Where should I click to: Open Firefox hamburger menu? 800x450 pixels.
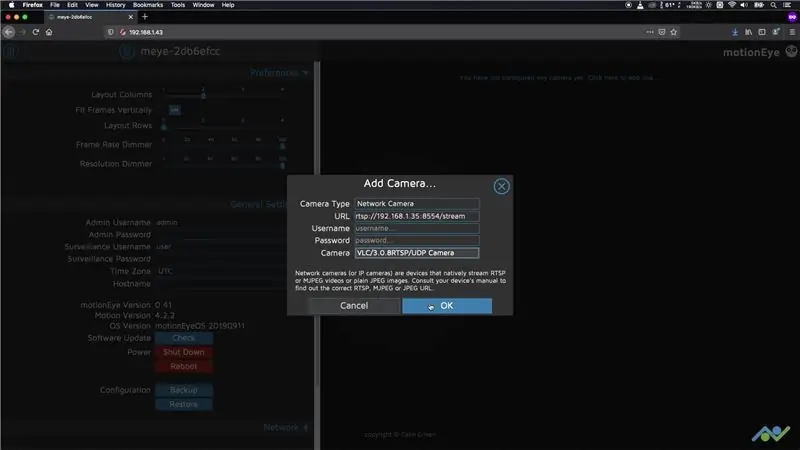pos(792,32)
